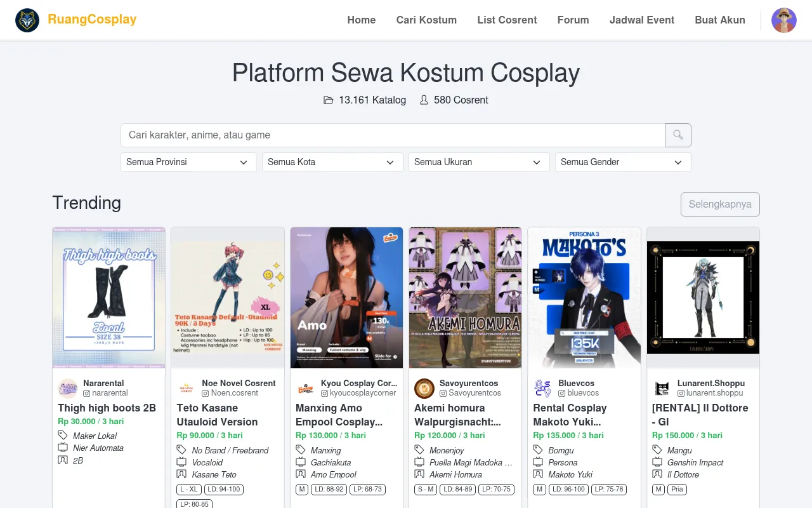Navigate to the Forum menu item
The height and width of the screenshot is (508, 812).
pos(573,20)
